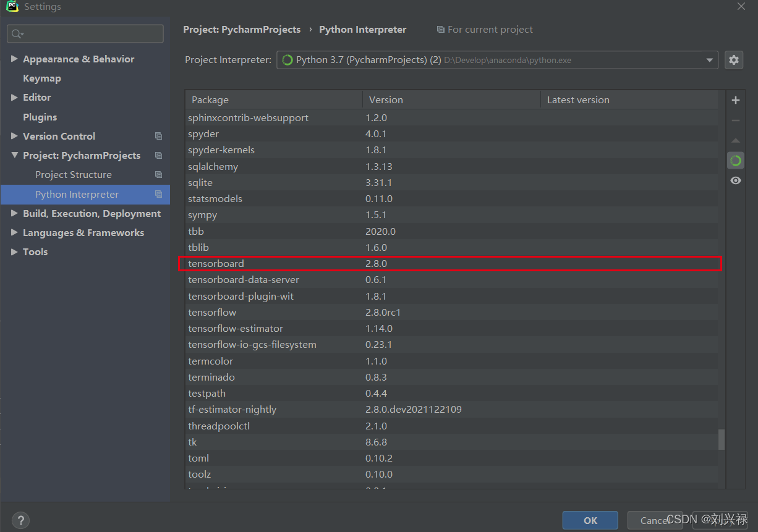Select the tensorboard-plugin-wit package row
Image resolution: width=758 pixels, height=532 pixels.
tap(451, 296)
